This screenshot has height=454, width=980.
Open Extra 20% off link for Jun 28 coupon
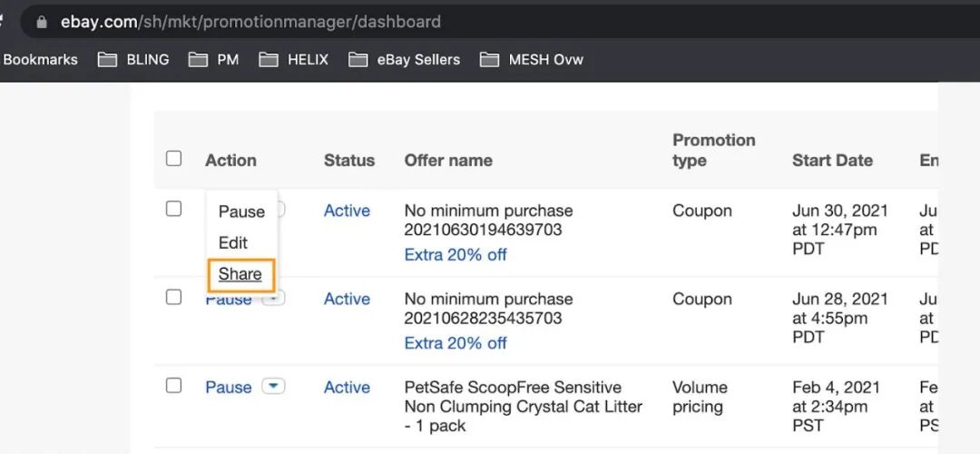(x=456, y=343)
